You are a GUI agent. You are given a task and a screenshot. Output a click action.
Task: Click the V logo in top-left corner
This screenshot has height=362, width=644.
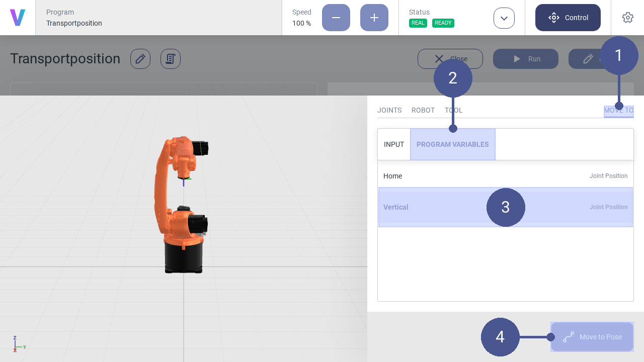pos(18,18)
